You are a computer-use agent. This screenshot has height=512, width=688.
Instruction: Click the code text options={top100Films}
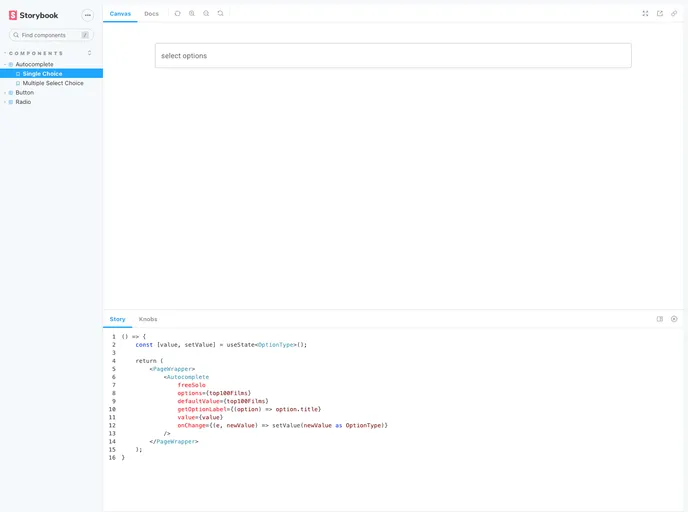tap(214, 393)
